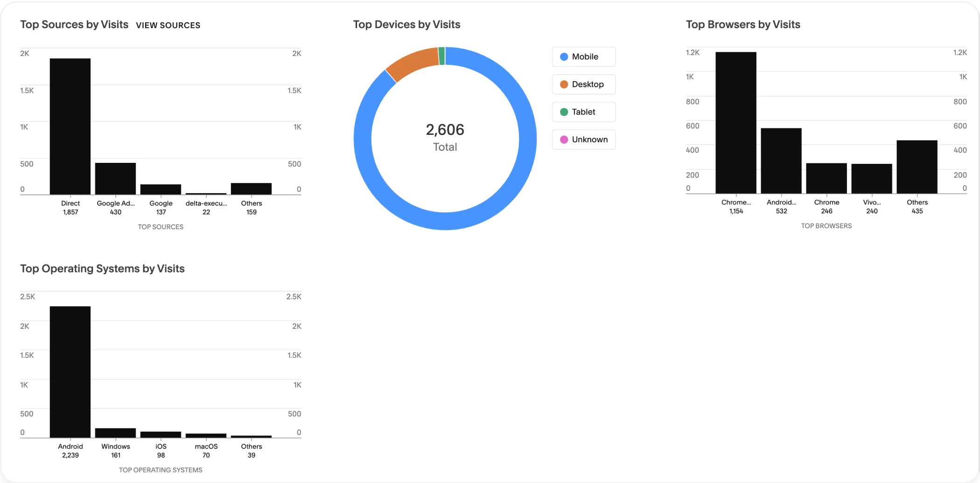The height and width of the screenshot is (483, 980).
Task: Toggle the Desktop legend item
Action: (x=583, y=84)
